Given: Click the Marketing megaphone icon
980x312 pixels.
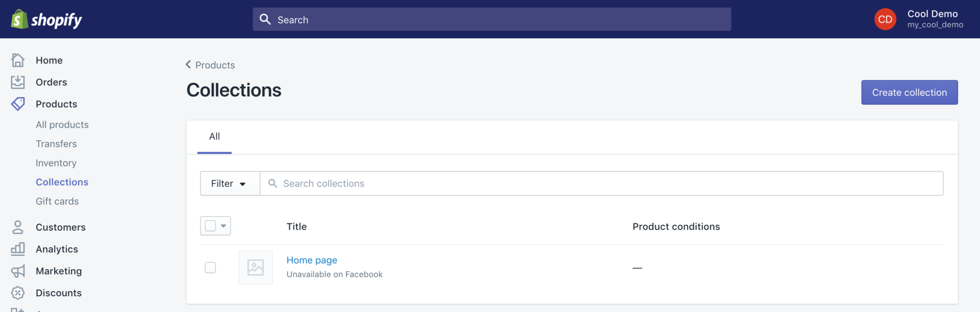Looking at the screenshot, I should tap(18, 271).
